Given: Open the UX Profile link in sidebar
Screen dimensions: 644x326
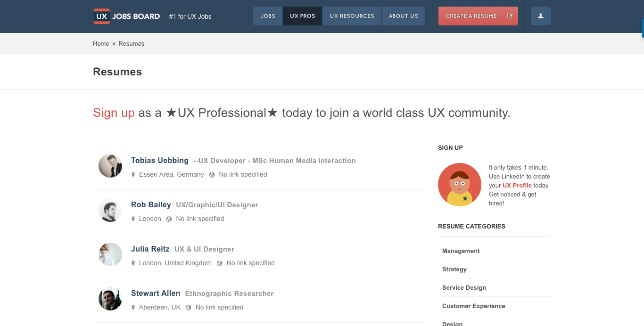Looking at the screenshot, I should click(517, 185).
